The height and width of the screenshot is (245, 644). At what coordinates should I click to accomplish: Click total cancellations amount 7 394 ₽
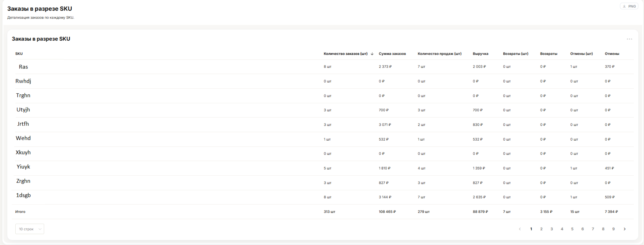pyautogui.click(x=611, y=212)
